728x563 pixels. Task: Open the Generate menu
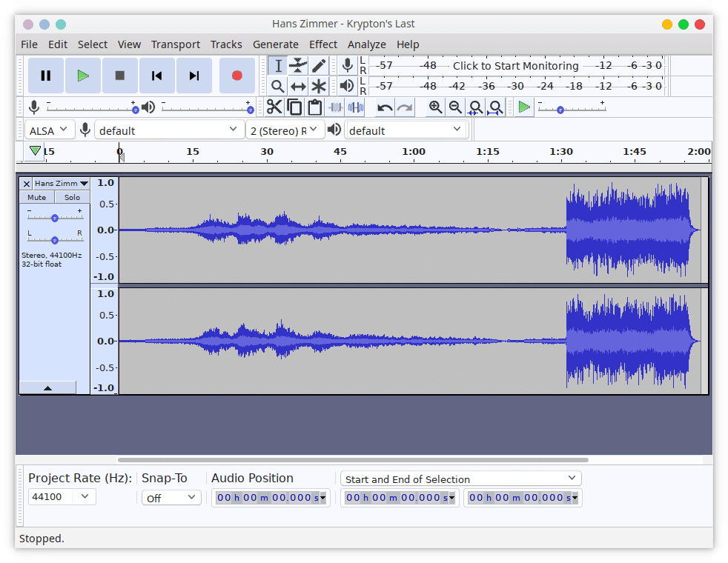(275, 44)
